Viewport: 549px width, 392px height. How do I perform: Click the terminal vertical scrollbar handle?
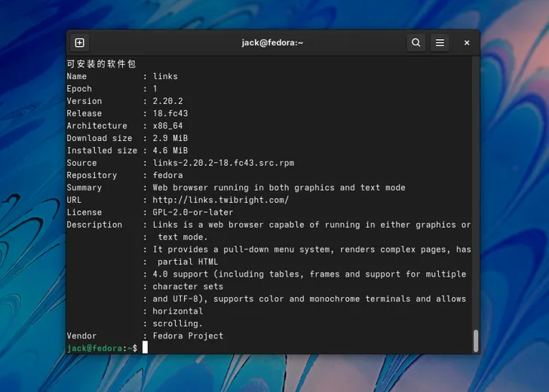click(475, 341)
